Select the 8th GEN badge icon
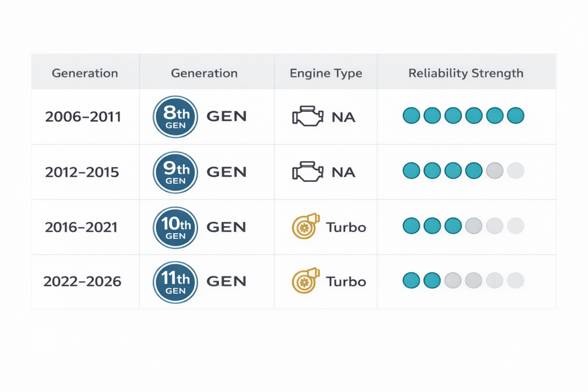The height and width of the screenshot is (392, 588). coord(175,116)
